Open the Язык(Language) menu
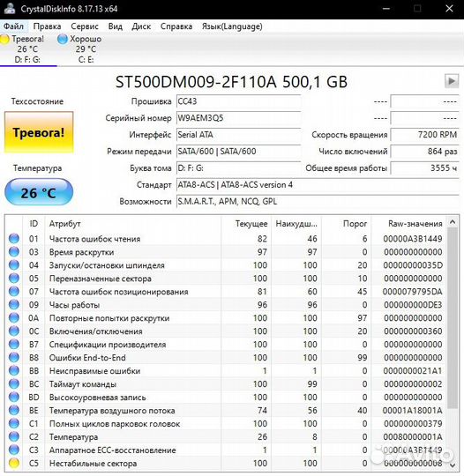Viewport: 464px width, 476px height. 232,26
